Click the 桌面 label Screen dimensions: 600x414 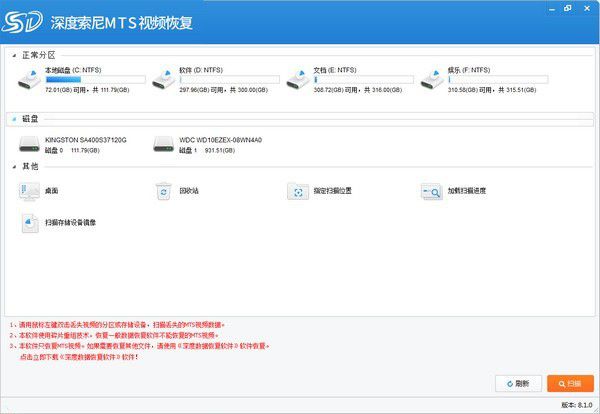[x=52, y=191]
